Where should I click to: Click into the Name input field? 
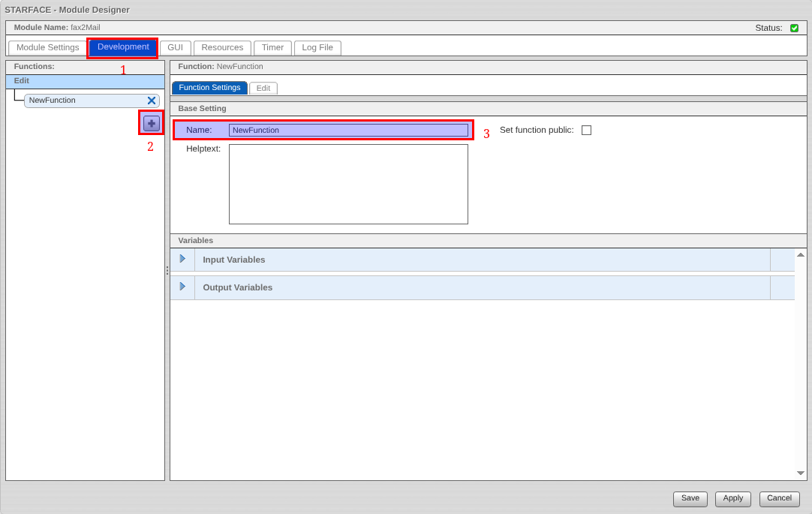click(x=348, y=130)
